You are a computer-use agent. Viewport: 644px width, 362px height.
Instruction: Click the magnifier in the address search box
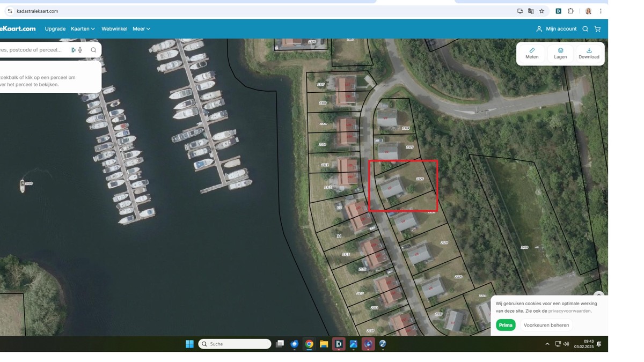pyautogui.click(x=93, y=50)
